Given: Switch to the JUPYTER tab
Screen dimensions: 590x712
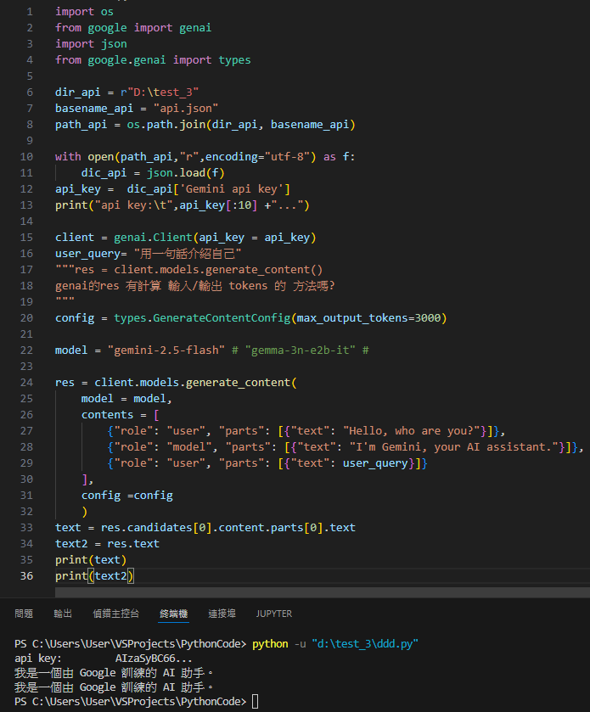Looking at the screenshot, I should tap(274, 613).
